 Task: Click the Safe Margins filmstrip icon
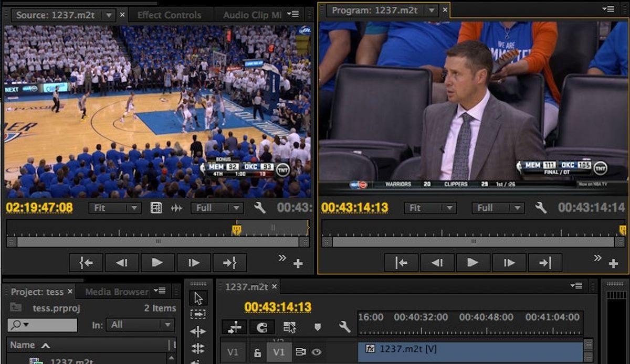[x=156, y=208]
